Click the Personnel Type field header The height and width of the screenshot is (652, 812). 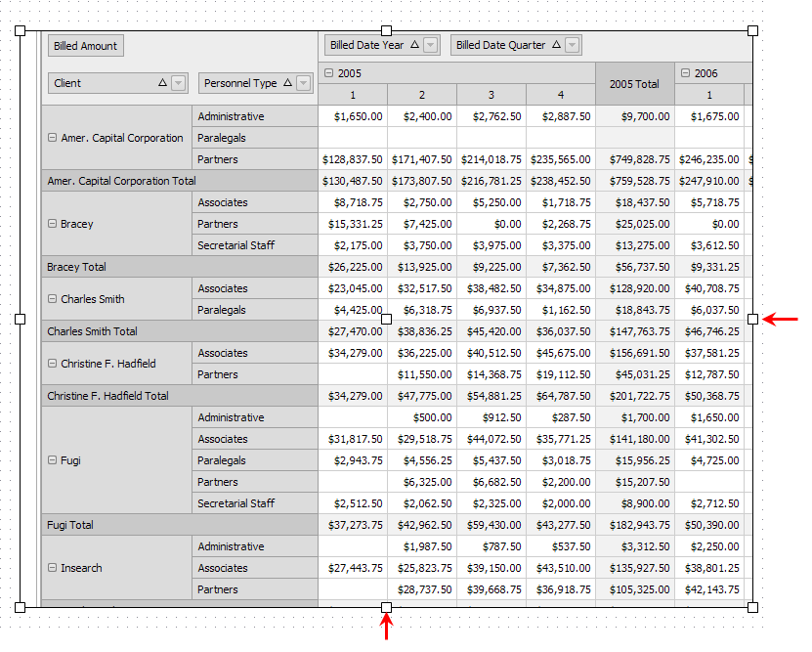(240, 84)
